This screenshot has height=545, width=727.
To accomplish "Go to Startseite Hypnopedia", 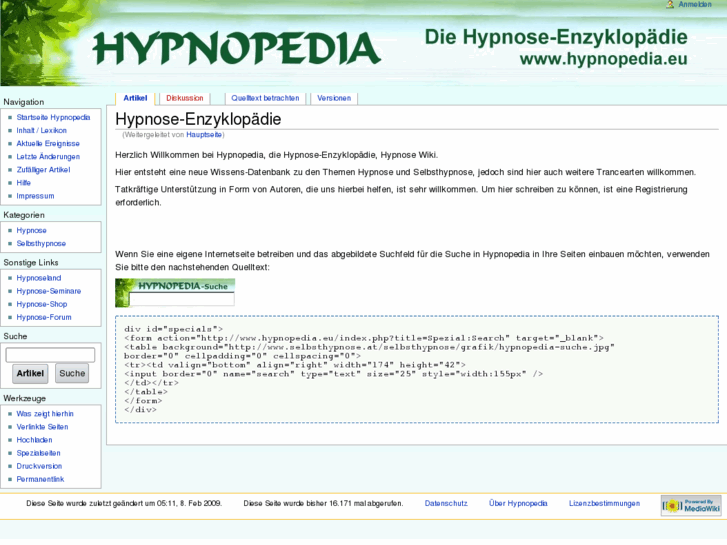I will coord(53,117).
